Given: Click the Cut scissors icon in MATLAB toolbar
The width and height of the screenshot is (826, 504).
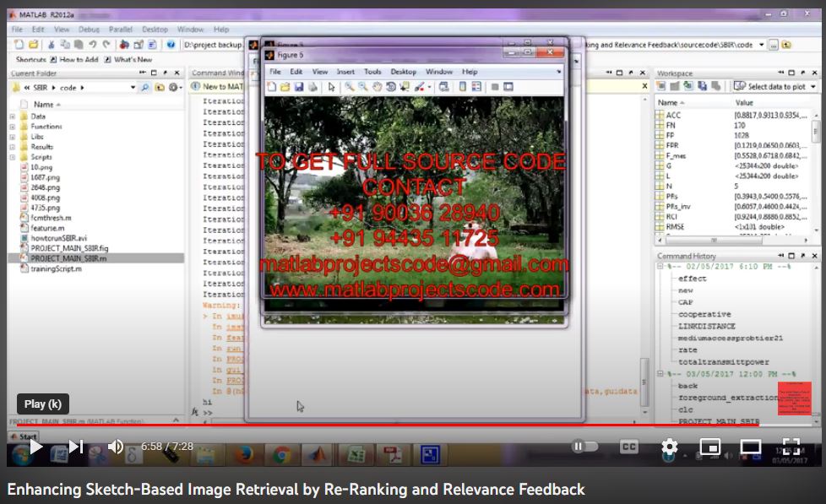Looking at the screenshot, I should [52, 45].
